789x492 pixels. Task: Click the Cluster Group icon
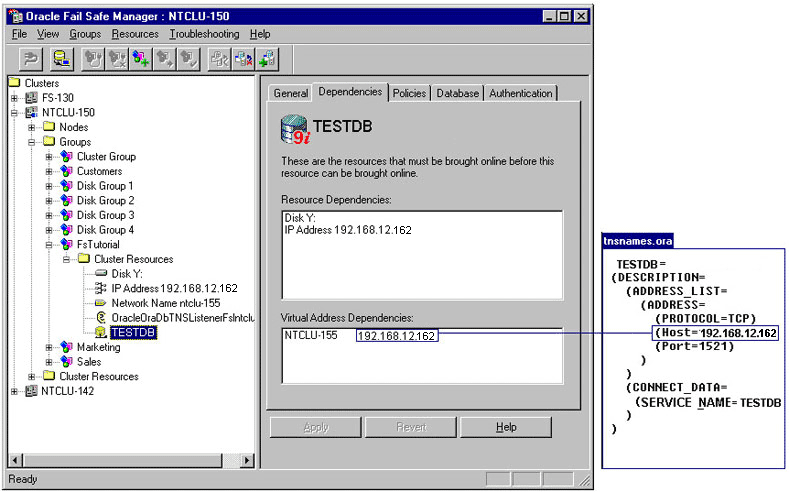[66, 156]
